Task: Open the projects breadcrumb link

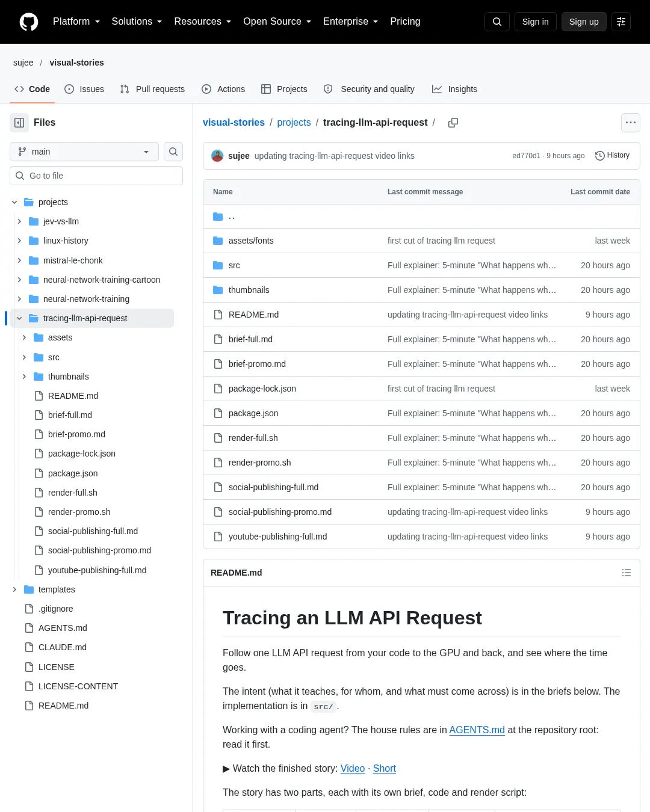Action: [294, 123]
